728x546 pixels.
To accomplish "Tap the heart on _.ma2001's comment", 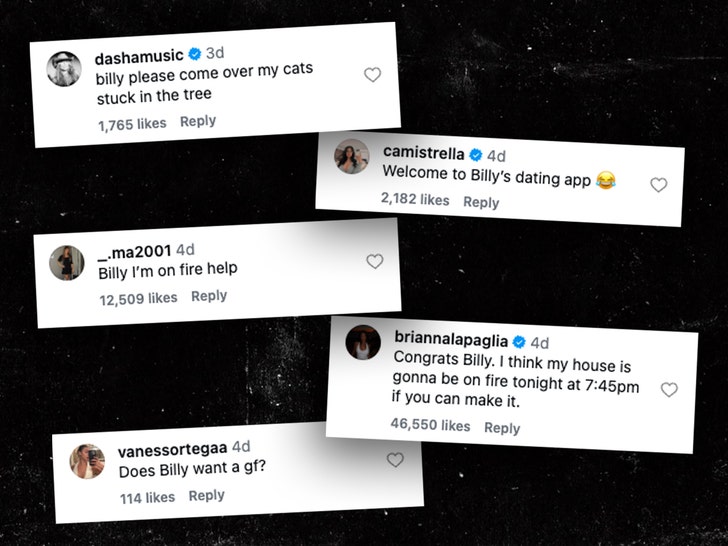I will pyautogui.click(x=375, y=261).
